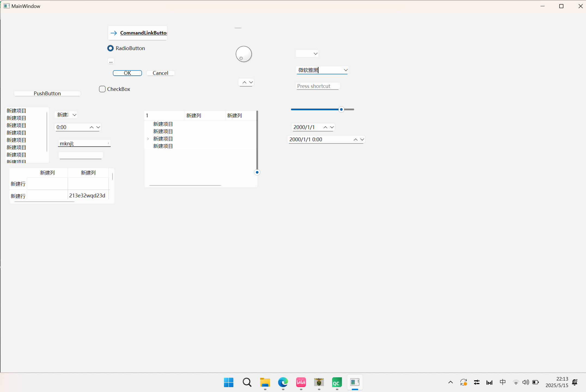
Task: Select the RadioButton option
Action: [110, 48]
